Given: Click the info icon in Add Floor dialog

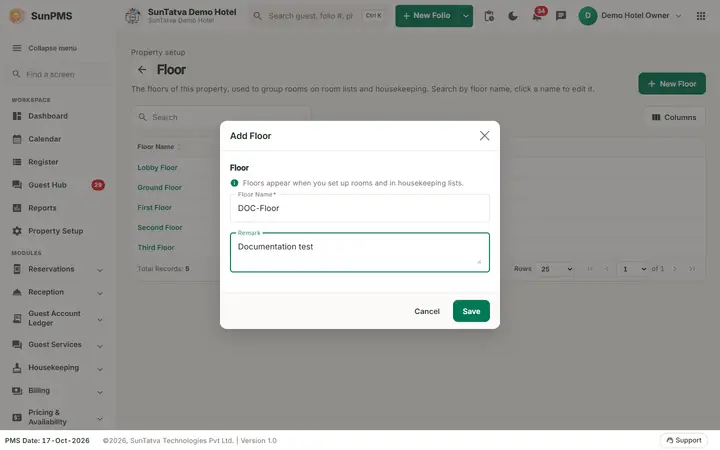Looking at the screenshot, I should [x=234, y=183].
